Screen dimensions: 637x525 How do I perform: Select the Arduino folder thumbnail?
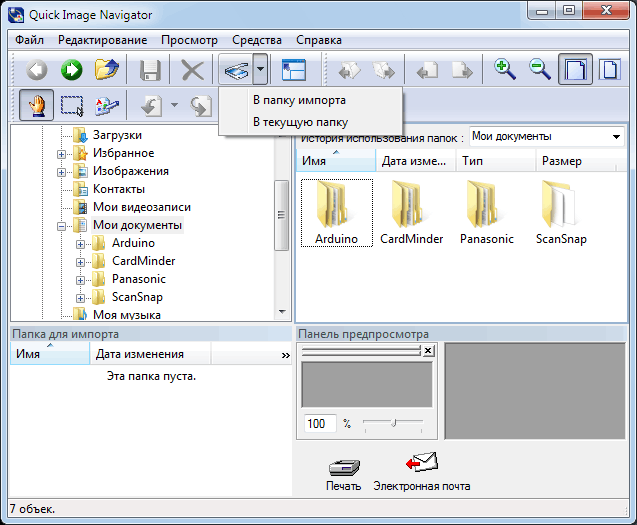click(336, 213)
